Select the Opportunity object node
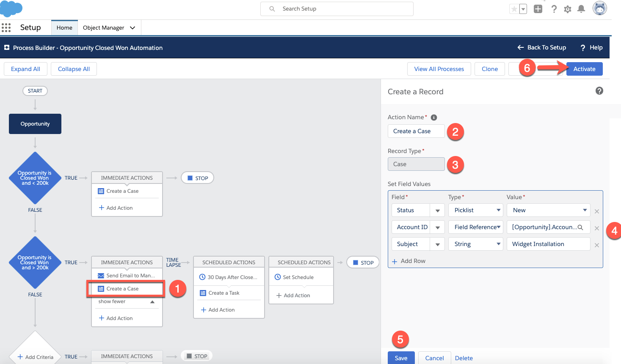621x364 pixels. (35, 124)
